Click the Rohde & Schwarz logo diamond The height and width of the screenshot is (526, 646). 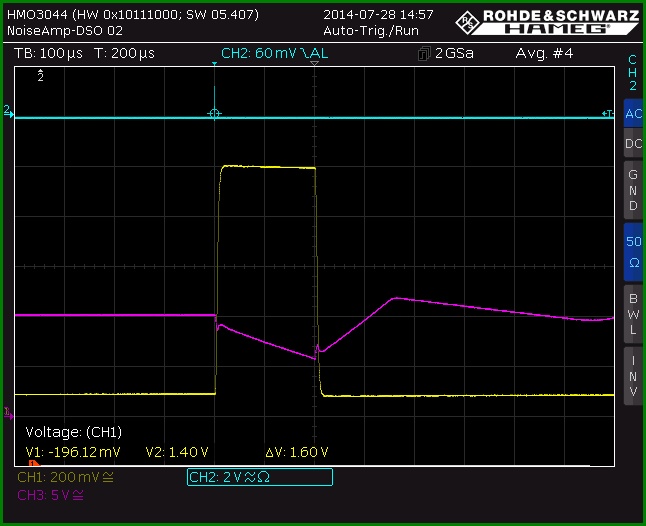point(468,22)
